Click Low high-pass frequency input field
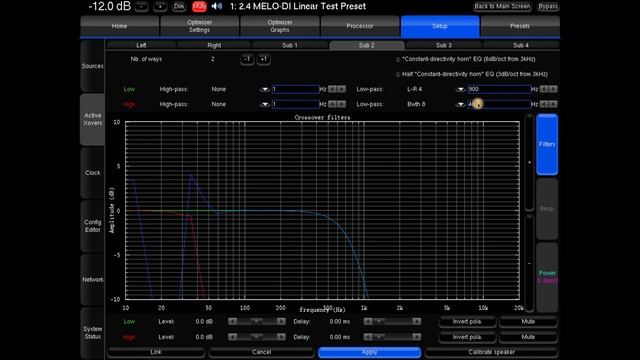The height and width of the screenshot is (360, 640). pyautogui.click(x=296, y=89)
